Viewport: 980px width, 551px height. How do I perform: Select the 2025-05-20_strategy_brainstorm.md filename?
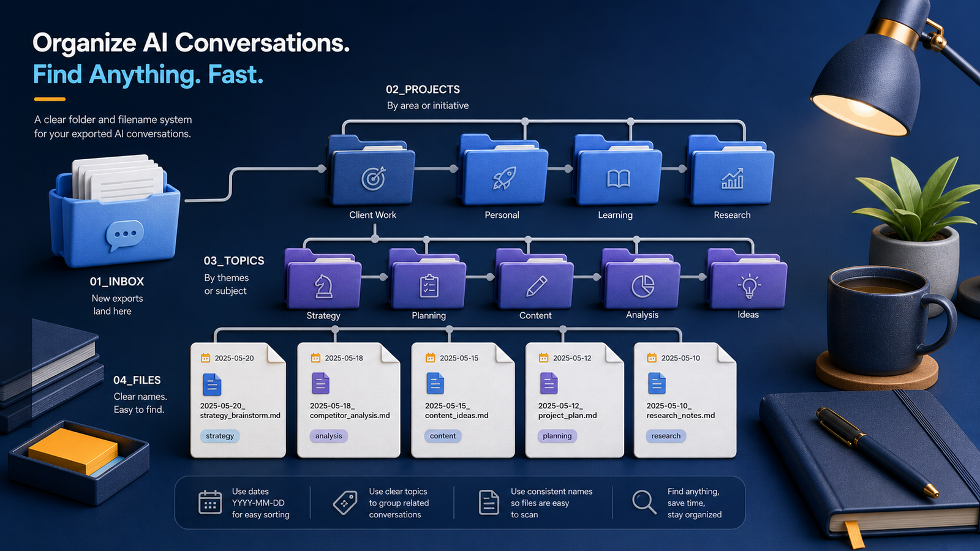(240, 411)
